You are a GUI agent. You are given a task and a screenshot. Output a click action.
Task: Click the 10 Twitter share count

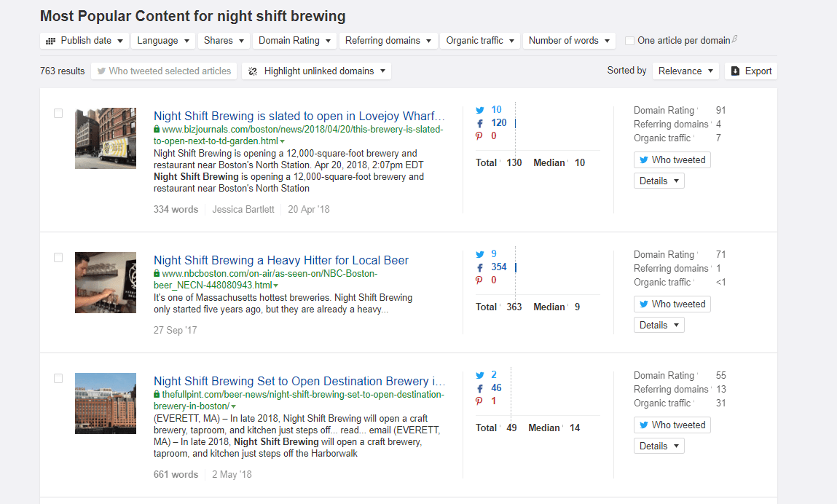tap(496, 109)
